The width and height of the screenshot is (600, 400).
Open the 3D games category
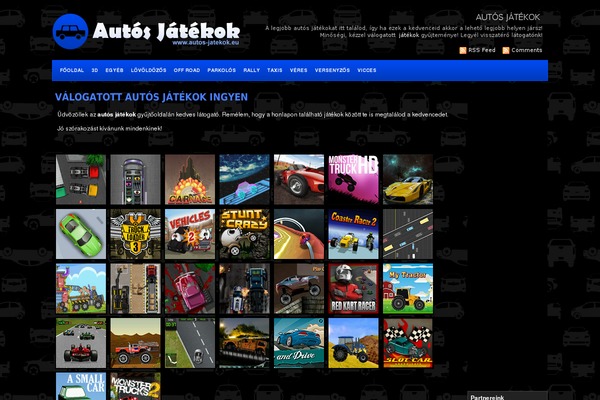(x=95, y=70)
